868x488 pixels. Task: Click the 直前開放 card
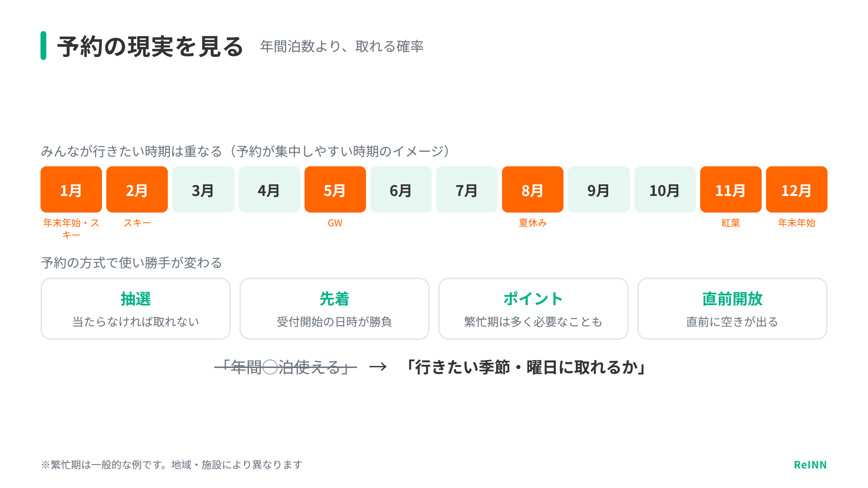(732, 309)
